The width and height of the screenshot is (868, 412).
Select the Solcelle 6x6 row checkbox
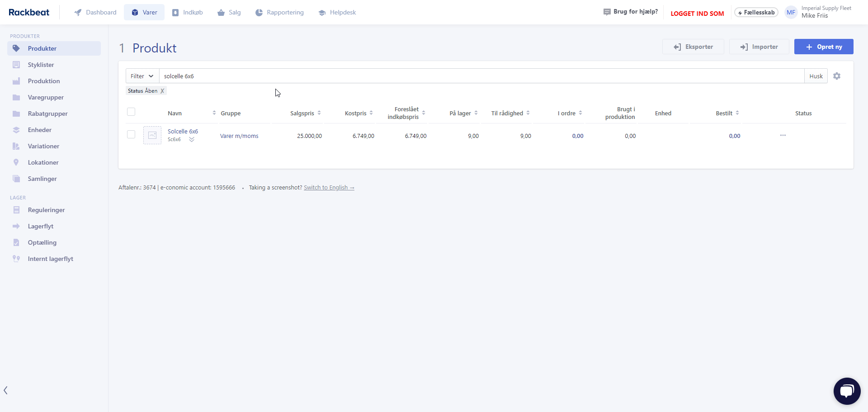[x=131, y=134]
